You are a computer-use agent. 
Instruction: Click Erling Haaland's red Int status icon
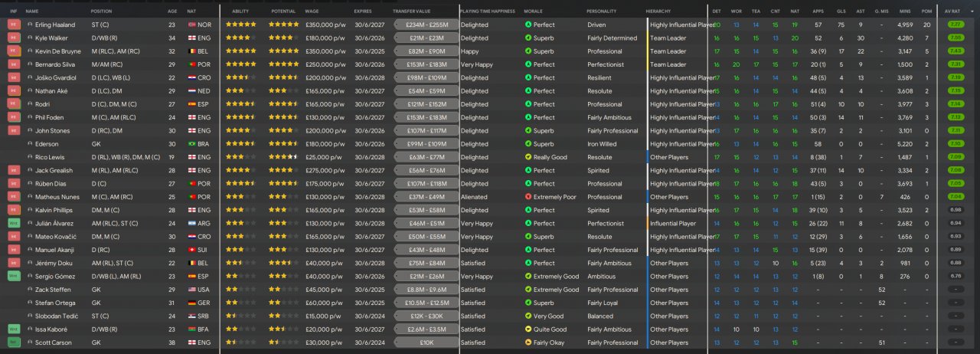[13, 25]
